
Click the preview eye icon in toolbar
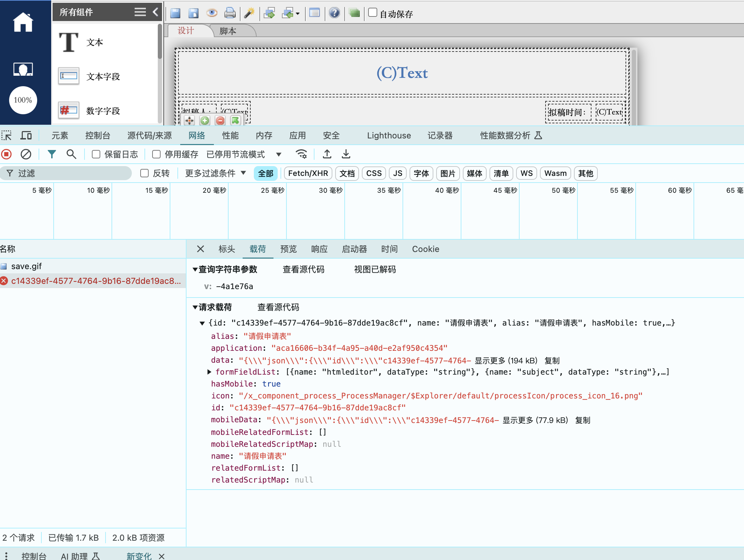pyautogui.click(x=211, y=13)
